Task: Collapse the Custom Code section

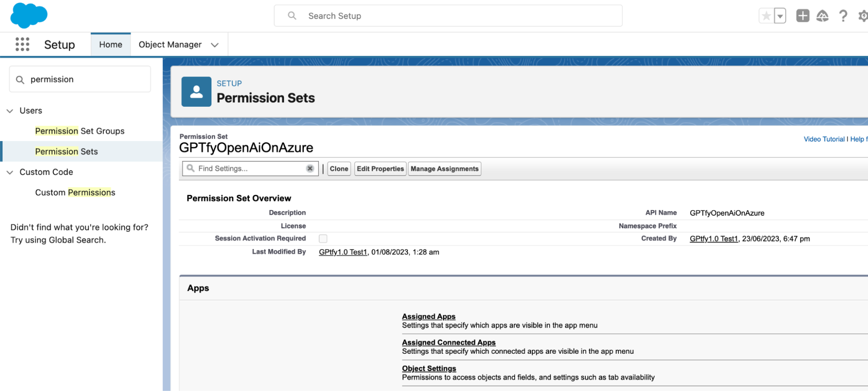Action: tap(10, 172)
